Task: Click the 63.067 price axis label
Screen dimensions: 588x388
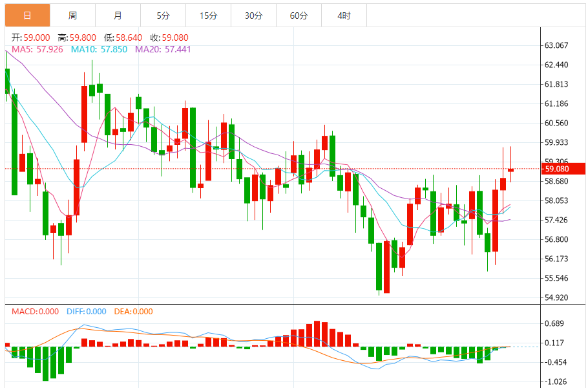Action: [x=556, y=45]
